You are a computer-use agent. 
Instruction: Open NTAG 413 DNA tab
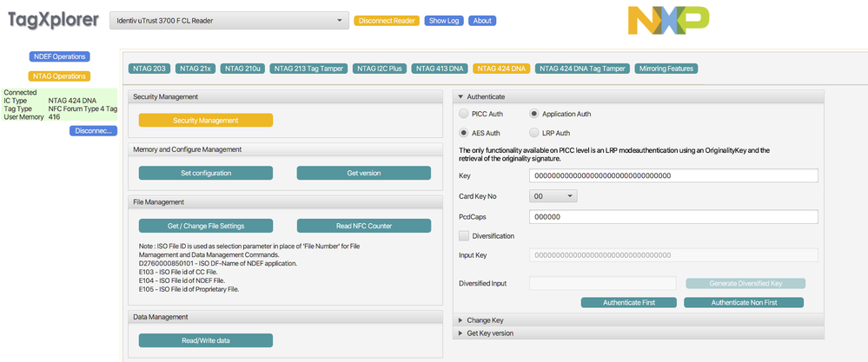[x=440, y=69]
